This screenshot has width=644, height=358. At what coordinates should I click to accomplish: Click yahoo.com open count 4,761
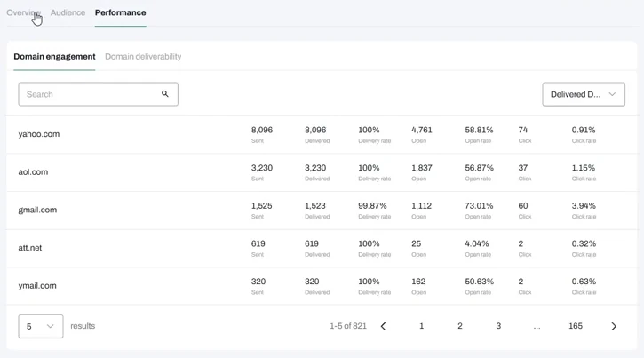click(422, 131)
